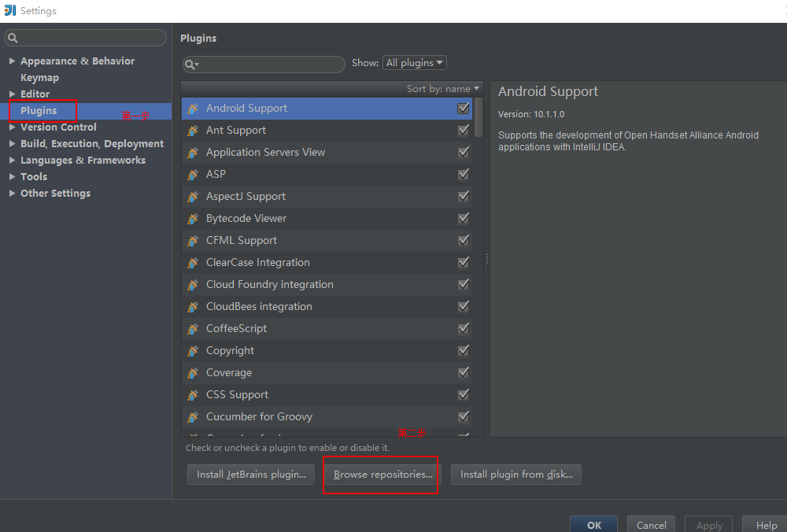The image size is (787, 532).
Task: Disable the CFML Support plugin
Action: pos(464,240)
